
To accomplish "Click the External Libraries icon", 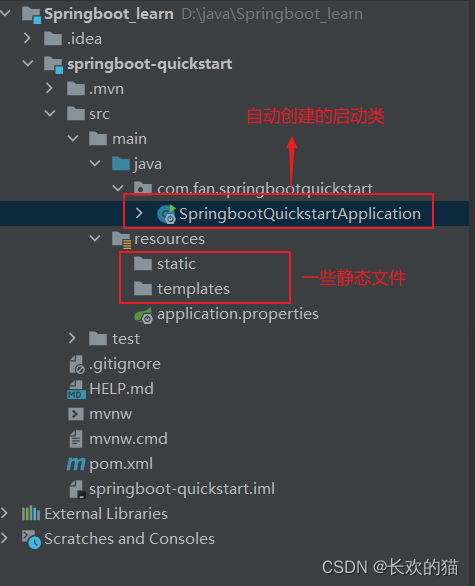I will (x=31, y=513).
